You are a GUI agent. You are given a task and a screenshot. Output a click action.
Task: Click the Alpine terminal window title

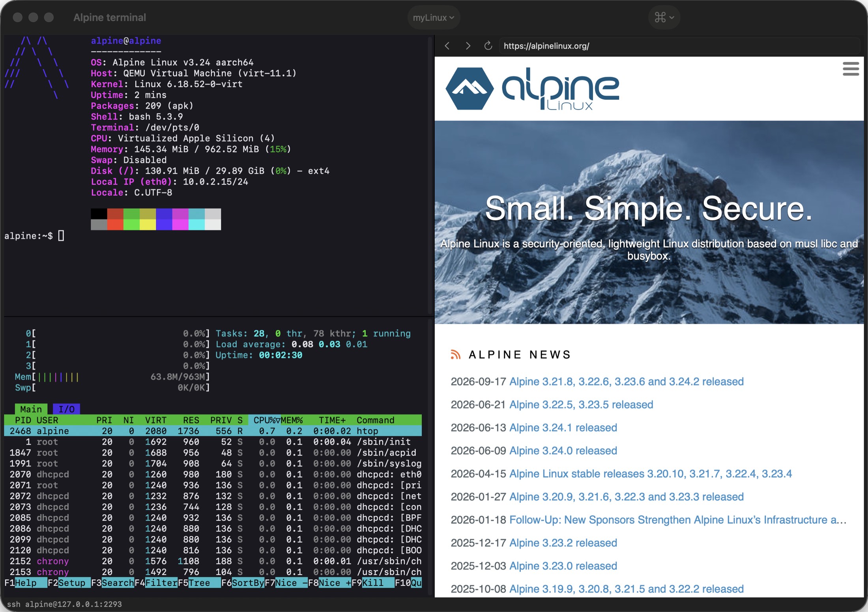(109, 17)
